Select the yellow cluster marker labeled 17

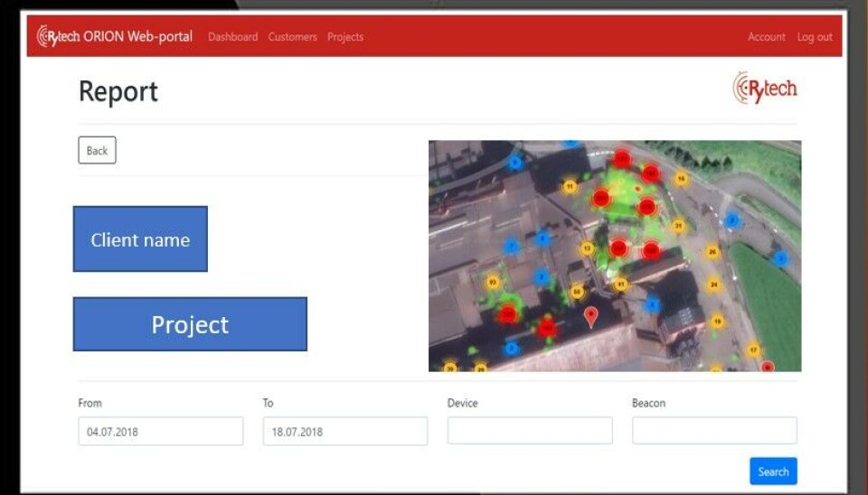tap(753, 350)
